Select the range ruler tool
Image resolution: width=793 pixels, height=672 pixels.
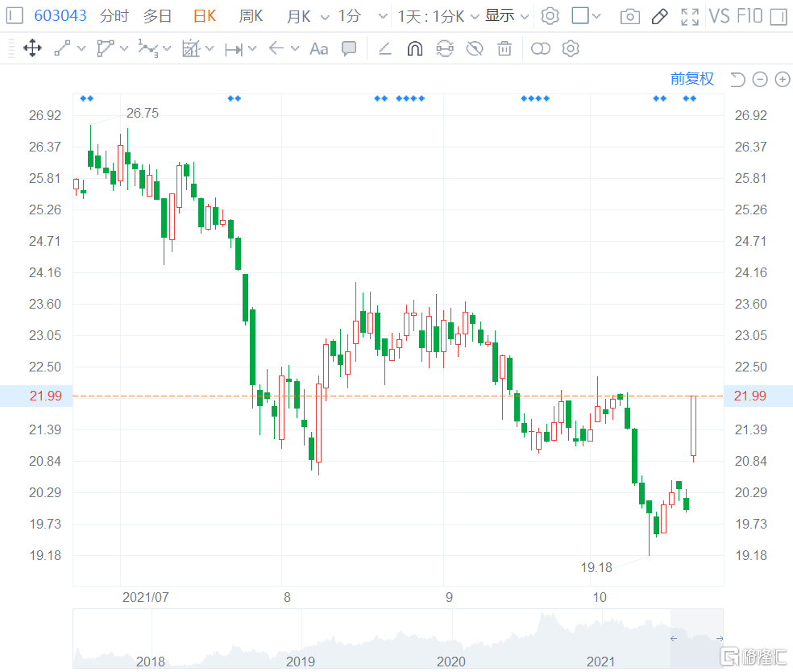(x=234, y=49)
